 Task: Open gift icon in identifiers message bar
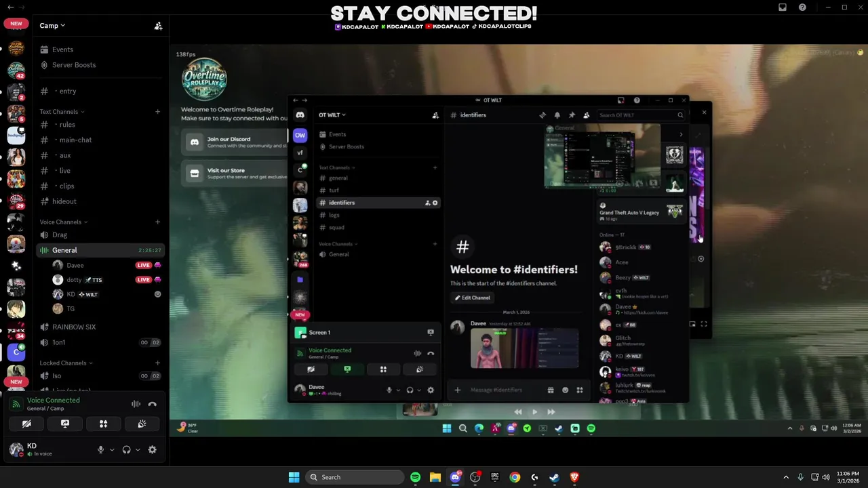coord(551,390)
